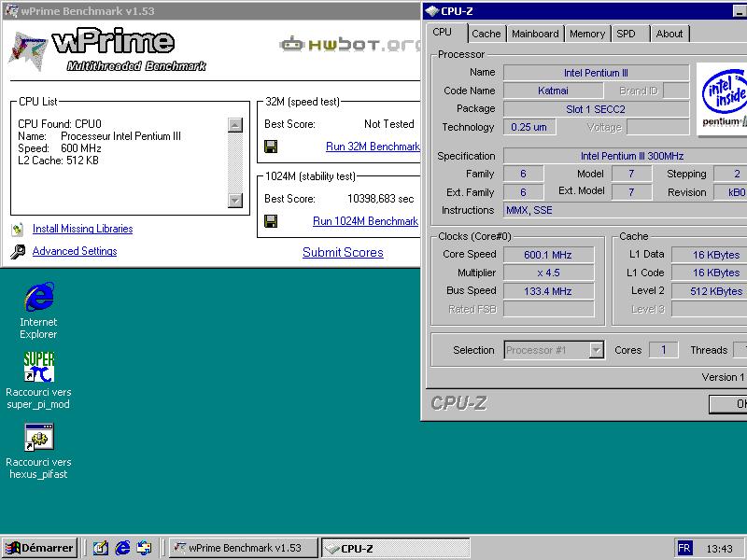Screen dimensions: 747x560
Task: Open Install Missing Libraries link
Action: [82, 229]
